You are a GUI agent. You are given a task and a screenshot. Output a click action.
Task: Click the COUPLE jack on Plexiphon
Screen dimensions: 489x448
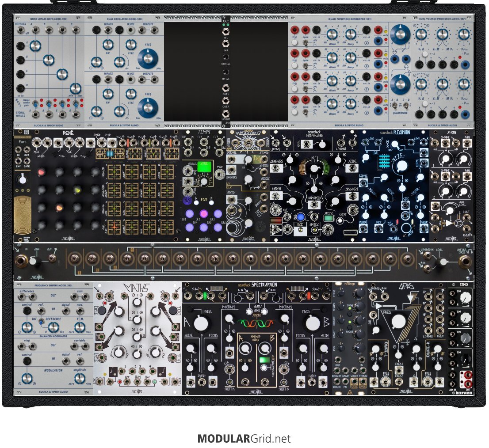coord(363,182)
